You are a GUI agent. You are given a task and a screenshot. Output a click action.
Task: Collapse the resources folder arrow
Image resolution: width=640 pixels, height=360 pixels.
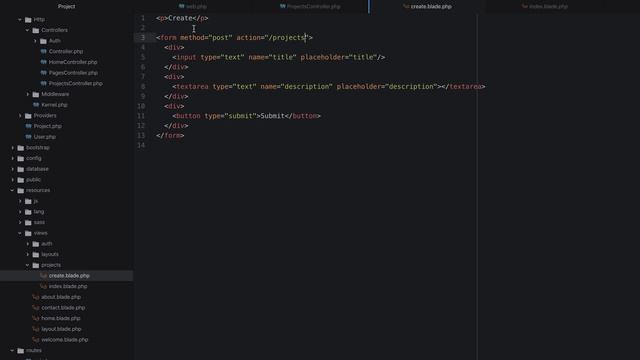(x=12, y=190)
